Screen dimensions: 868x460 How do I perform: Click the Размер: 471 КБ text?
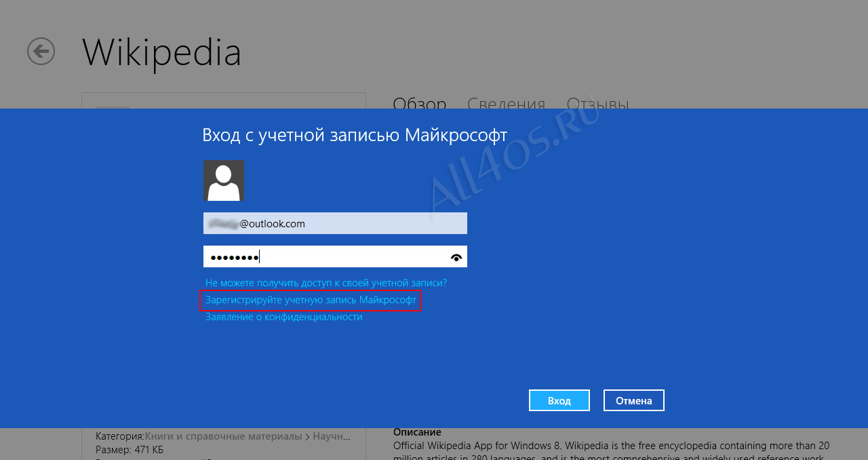click(x=130, y=450)
